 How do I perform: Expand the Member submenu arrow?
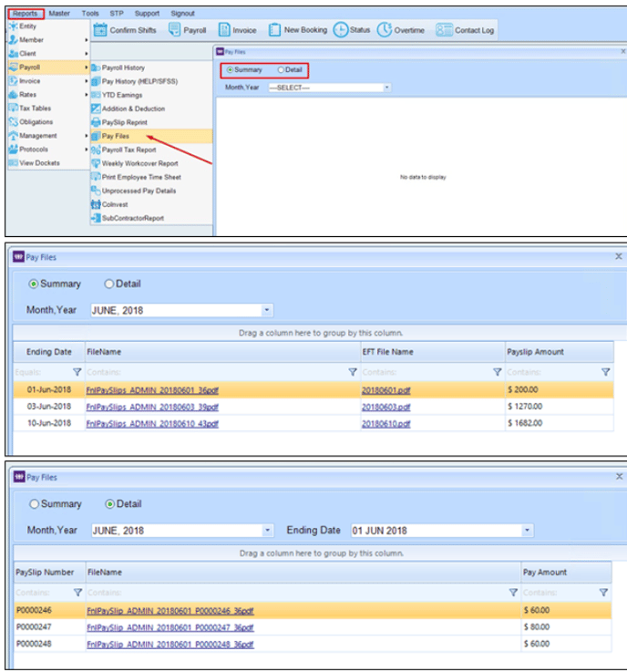click(86, 40)
